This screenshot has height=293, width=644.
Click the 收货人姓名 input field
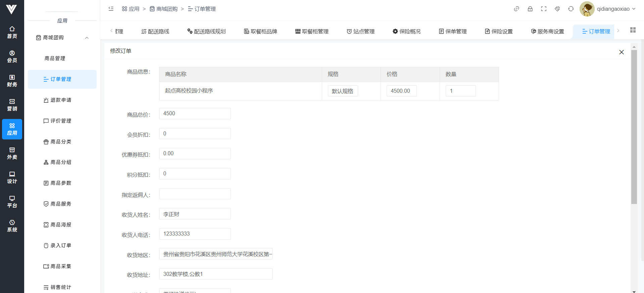(195, 214)
